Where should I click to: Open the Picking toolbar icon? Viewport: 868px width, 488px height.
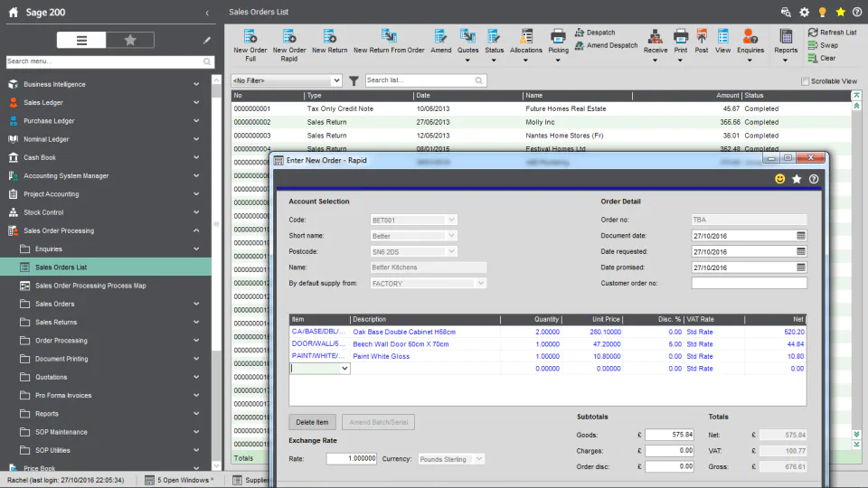tap(558, 37)
